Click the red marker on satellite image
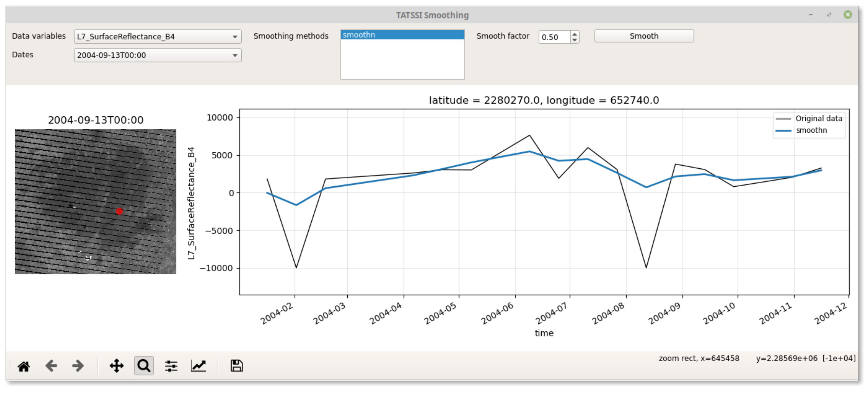 120,212
